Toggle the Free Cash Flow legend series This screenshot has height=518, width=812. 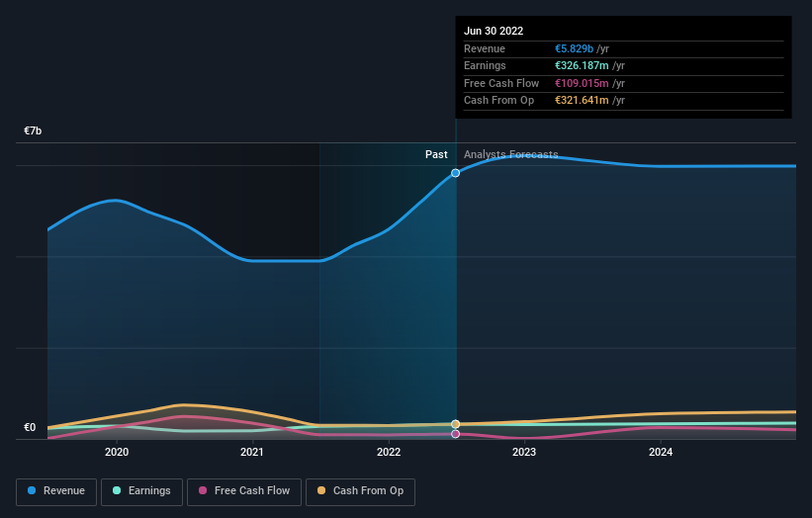244,491
